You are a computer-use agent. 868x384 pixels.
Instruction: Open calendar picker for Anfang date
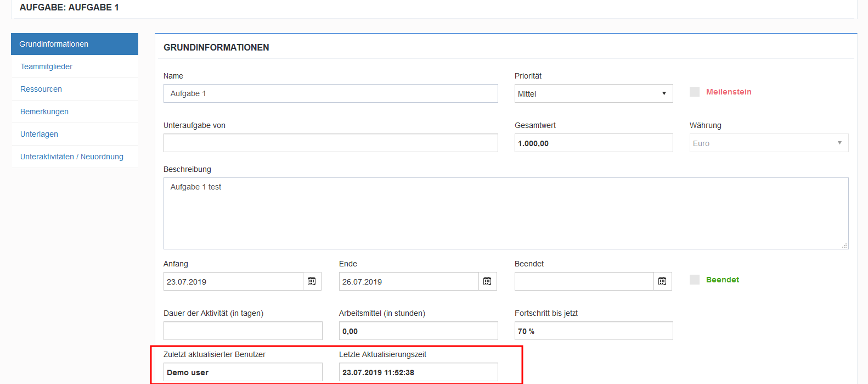(312, 281)
